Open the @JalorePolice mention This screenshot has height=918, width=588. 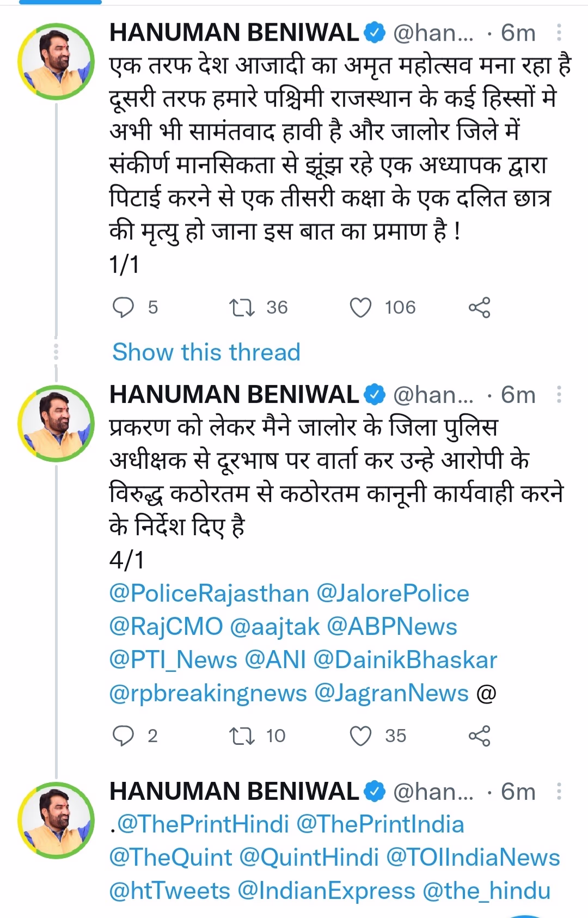pyautogui.click(x=393, y=593)
